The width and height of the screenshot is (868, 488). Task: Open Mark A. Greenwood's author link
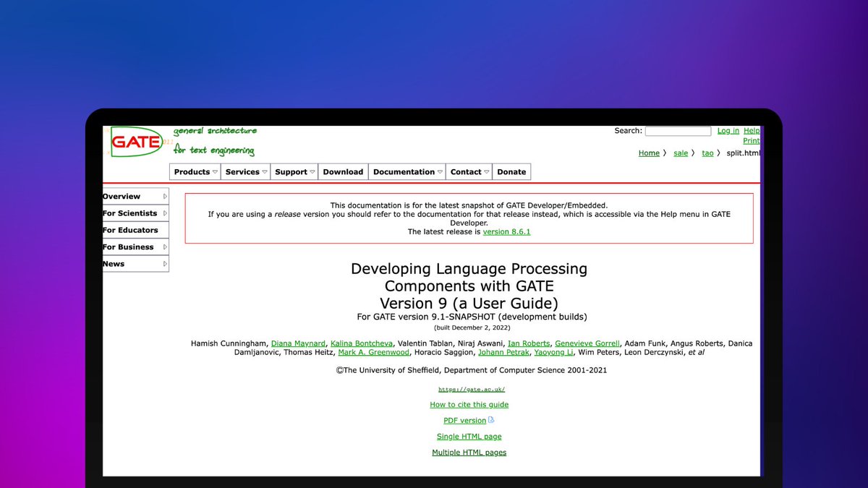point(374,353)
